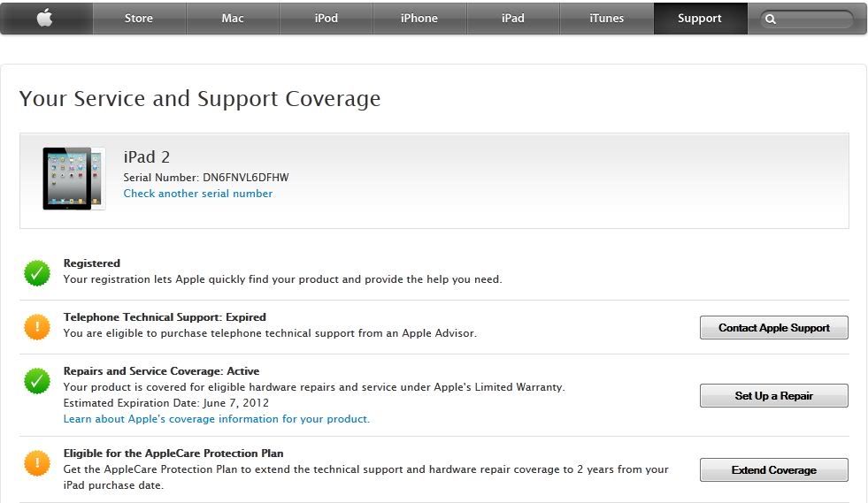Screen dimensions: 868x503
Task: Click the Apple's Limited Warranty coverage sentence
Action: pos(314,387)
